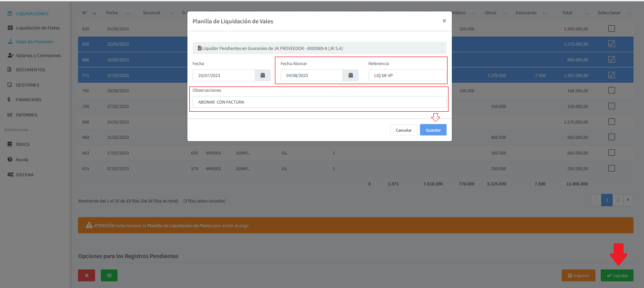
Task: Close the Planilla de Liquidación dialog
Action: pos(444,21)
